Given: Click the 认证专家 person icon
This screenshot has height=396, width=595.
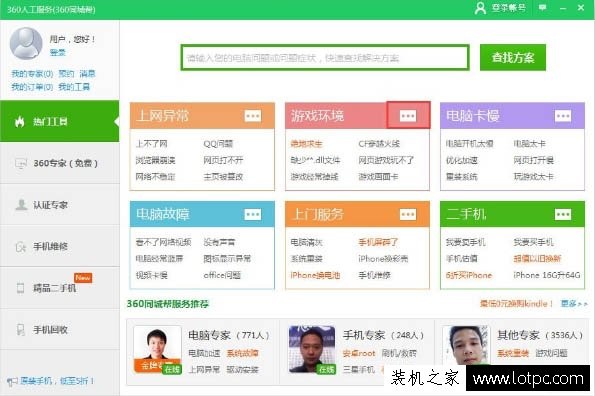Looking at the screenshot, I should [21, 205].
